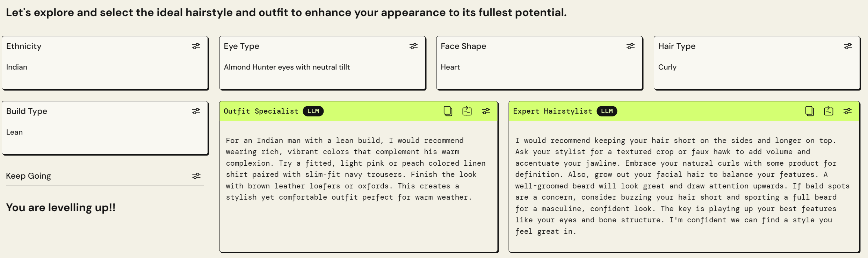868x258 pixels.
Task: Click the Expert Hairstylist export/share icon
Action: click(829, 111)
